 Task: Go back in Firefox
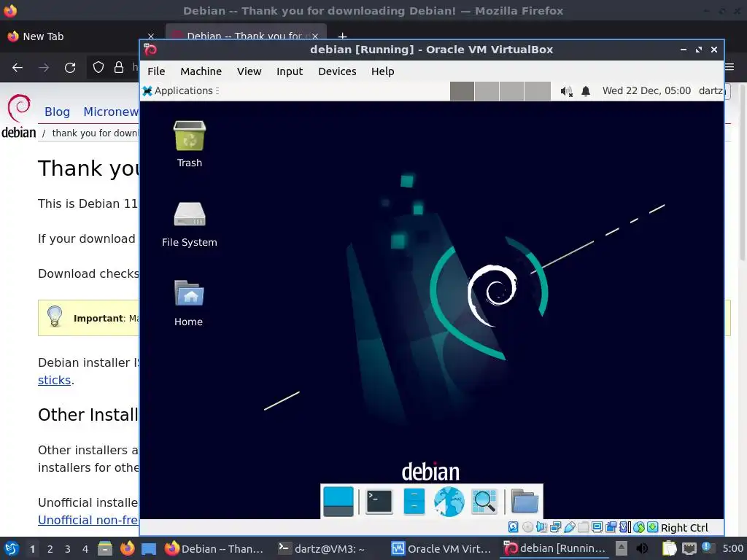pyautogui.click(x=18, y=68)
